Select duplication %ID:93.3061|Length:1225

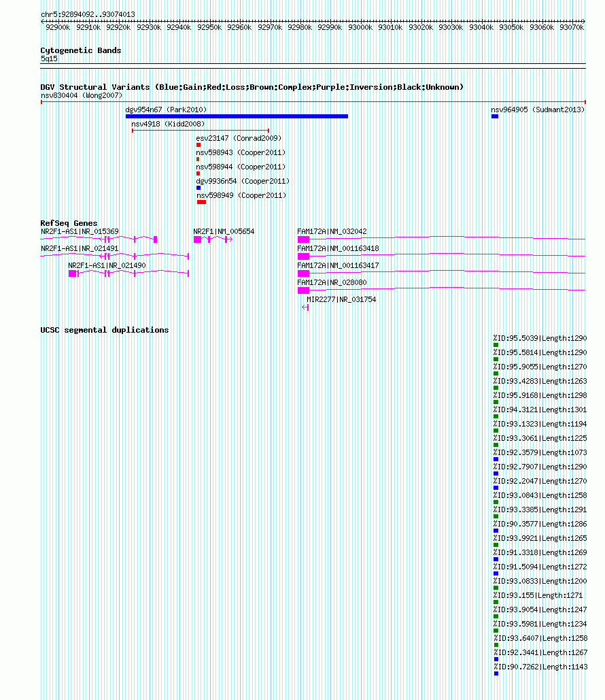coord(540,438)
